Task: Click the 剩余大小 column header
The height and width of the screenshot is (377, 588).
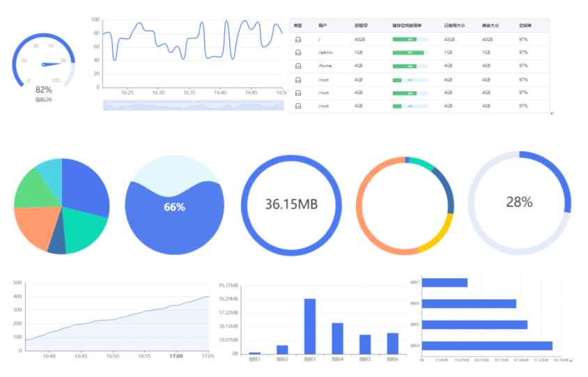Action: 490,26
